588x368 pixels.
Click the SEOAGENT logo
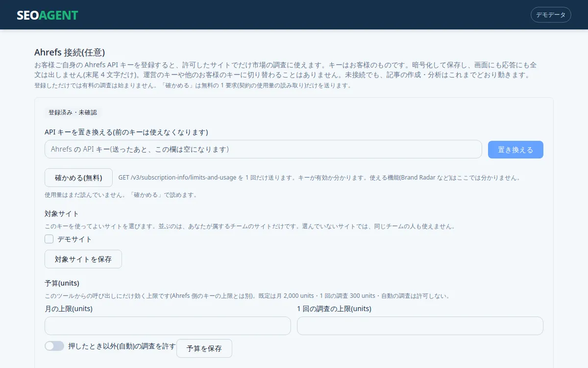48,15
